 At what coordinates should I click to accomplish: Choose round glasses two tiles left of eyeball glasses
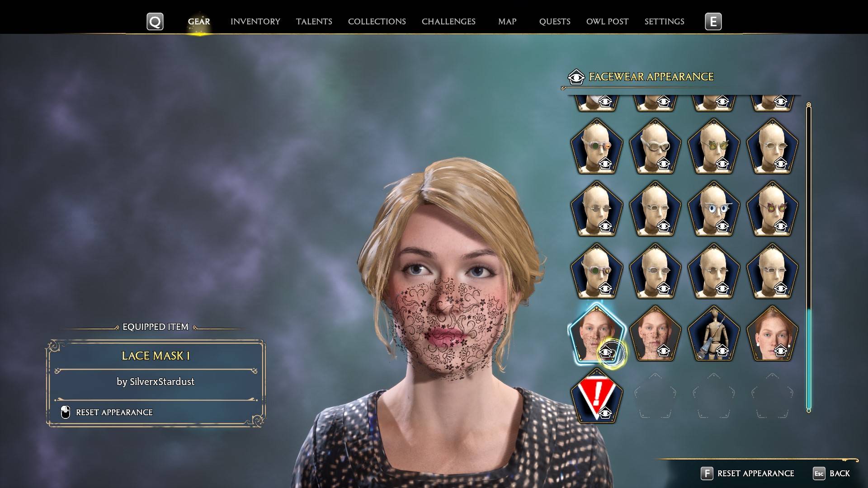point(596,209)
